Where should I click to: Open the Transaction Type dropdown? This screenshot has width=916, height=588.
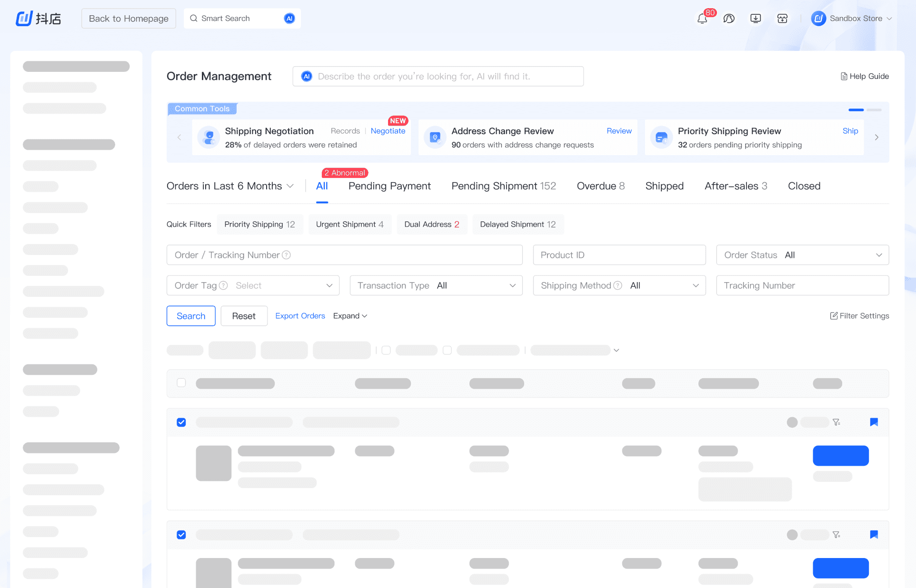pos(436,285)
